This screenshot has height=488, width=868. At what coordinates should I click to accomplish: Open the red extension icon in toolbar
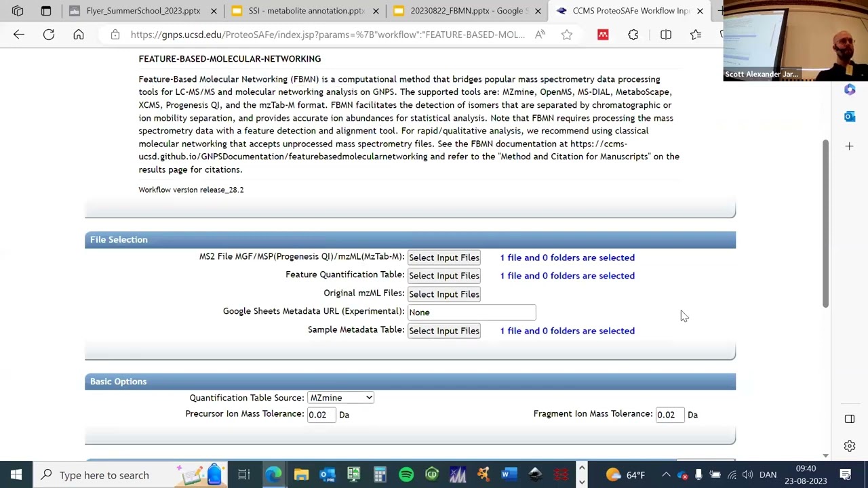[x=603, y=35]
